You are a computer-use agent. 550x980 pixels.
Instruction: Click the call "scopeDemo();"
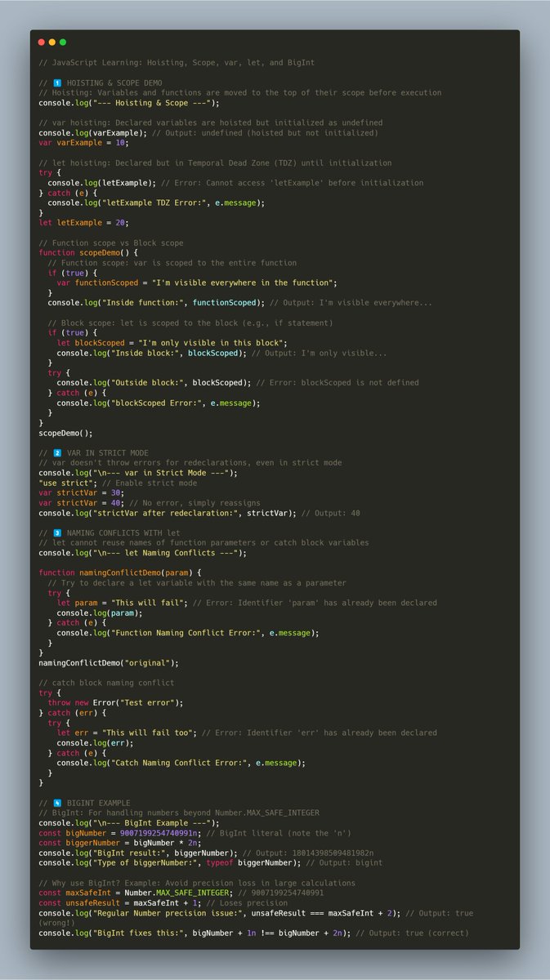tap(66, 433)
